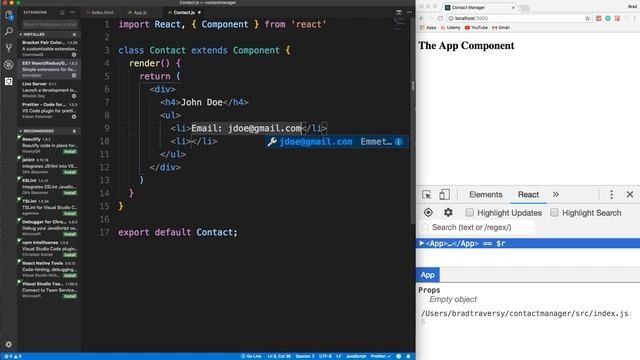This screenshot has width=640, height=360.
Task: Click gear for Bracket Pair Colorizer extension
Action: 74,55
